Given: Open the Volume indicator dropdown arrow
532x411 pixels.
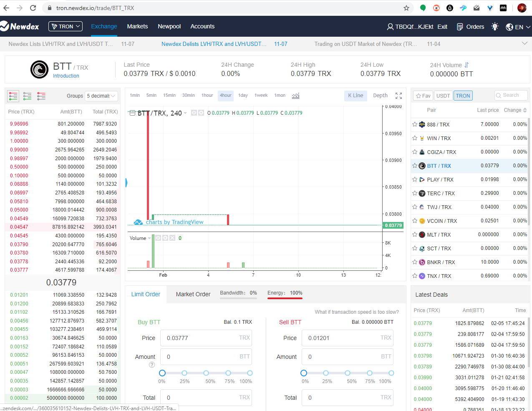Looking at the screenshot, I should (x=149, y=238).
